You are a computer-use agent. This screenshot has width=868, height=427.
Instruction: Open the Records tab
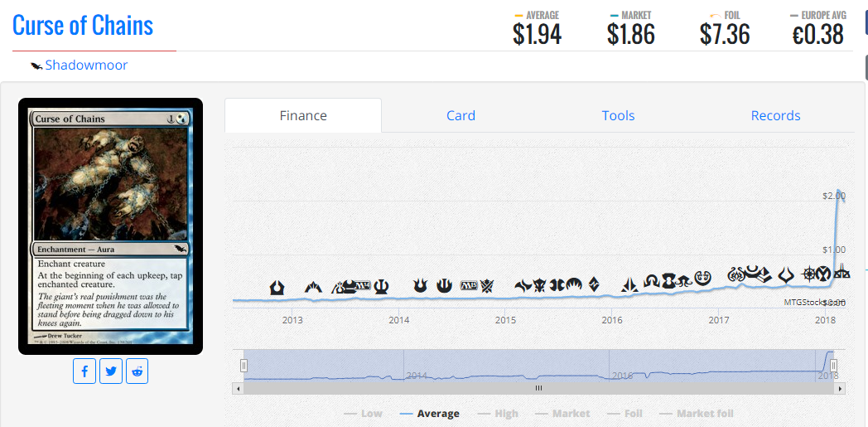tap(775, 115)
